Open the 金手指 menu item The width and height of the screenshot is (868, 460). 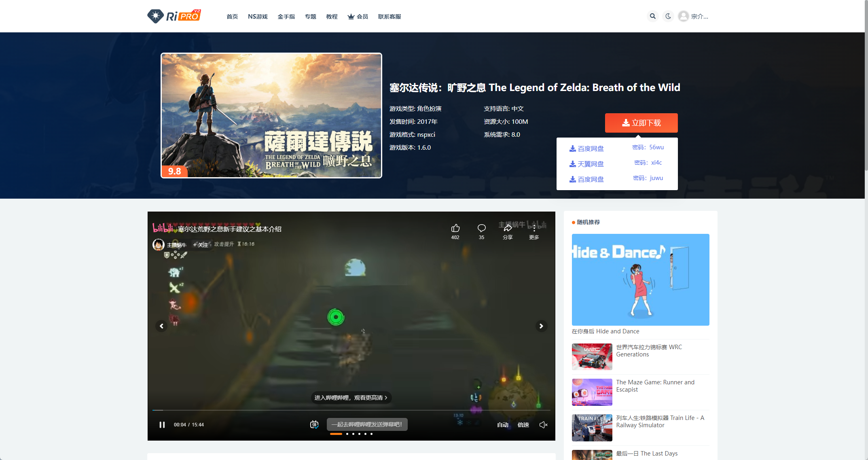tap(286, 17)
